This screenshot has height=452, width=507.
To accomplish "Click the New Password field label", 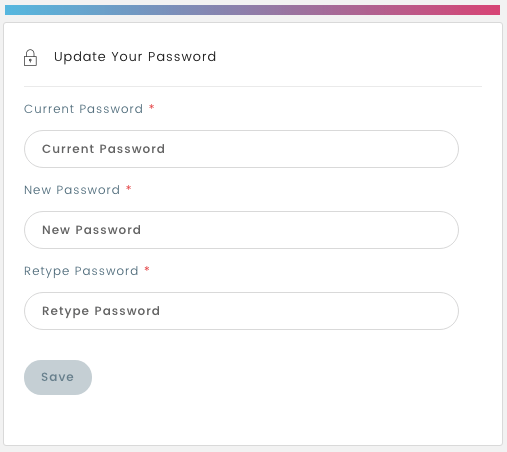I will tap(72, 190).
